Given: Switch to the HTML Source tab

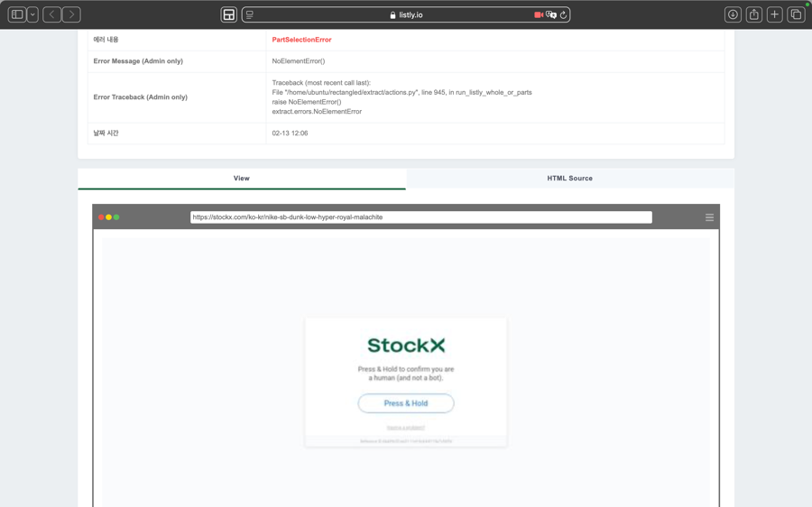Looking at the screenshot, I should point(569,179).
